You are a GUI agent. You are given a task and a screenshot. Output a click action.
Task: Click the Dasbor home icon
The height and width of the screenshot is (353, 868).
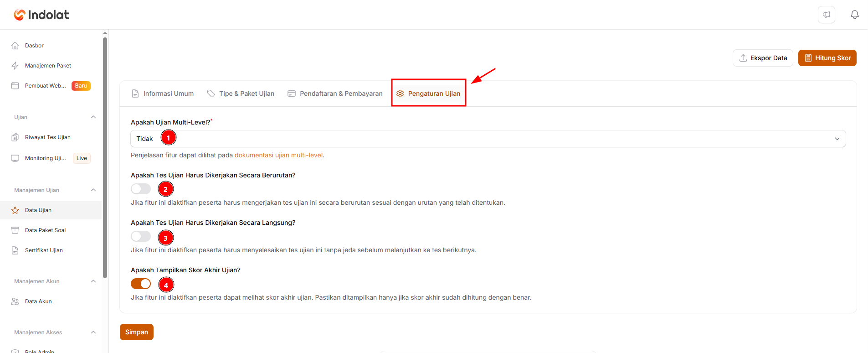(15, 46)
